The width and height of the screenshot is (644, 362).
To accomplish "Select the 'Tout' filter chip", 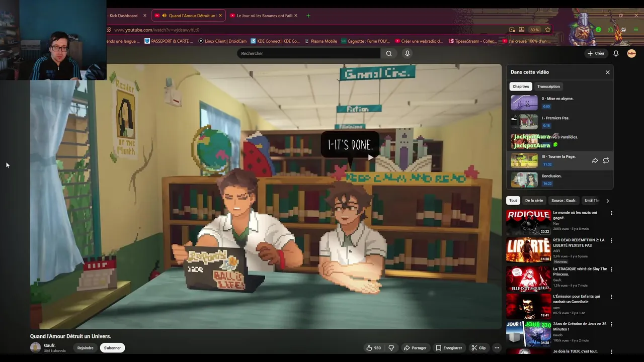I will click(513, 201).
